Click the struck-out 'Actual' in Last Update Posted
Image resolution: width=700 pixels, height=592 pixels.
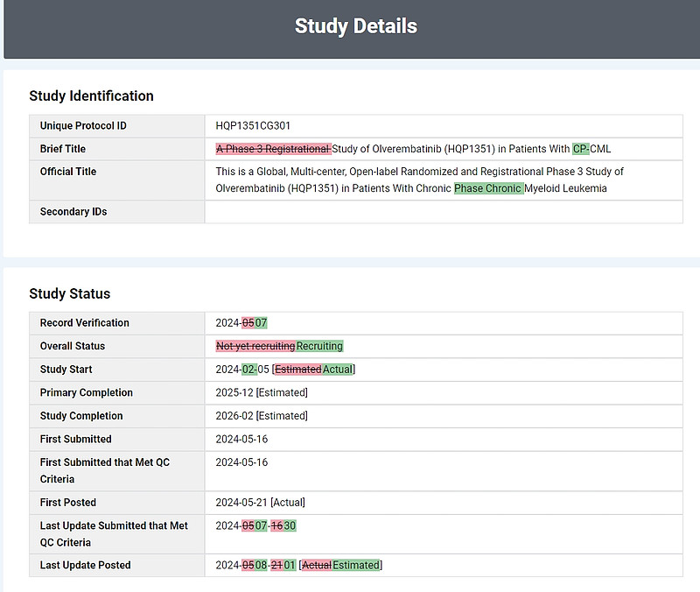317,565
